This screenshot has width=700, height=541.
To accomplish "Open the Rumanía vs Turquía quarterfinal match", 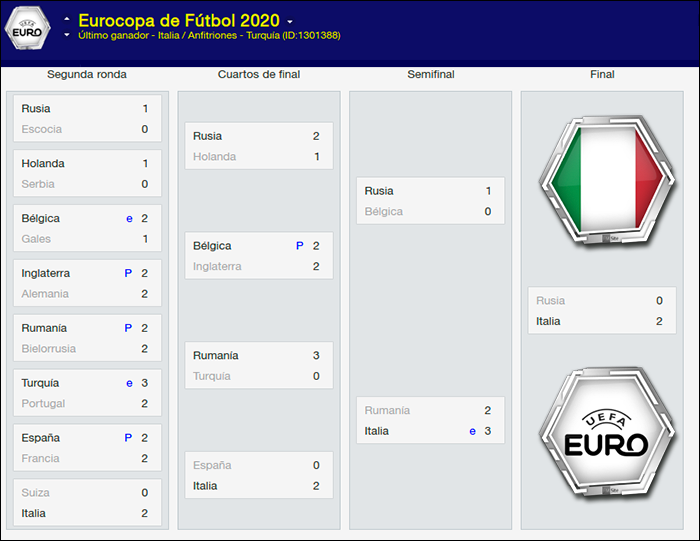I will (x=259, y=366).
